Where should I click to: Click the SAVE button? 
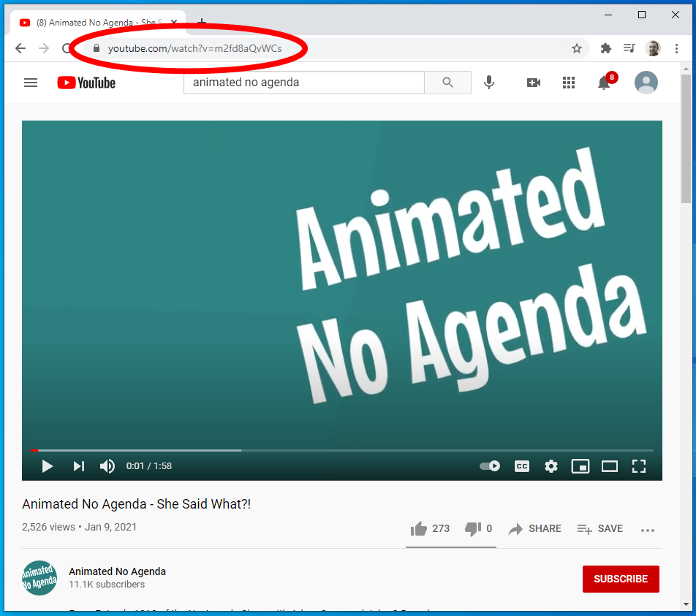coord(599,528)
